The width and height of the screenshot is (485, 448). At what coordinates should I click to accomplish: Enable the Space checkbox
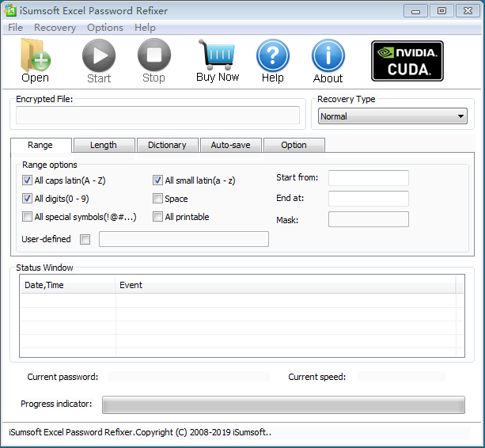pyautogui.click(x=158, y=199)
